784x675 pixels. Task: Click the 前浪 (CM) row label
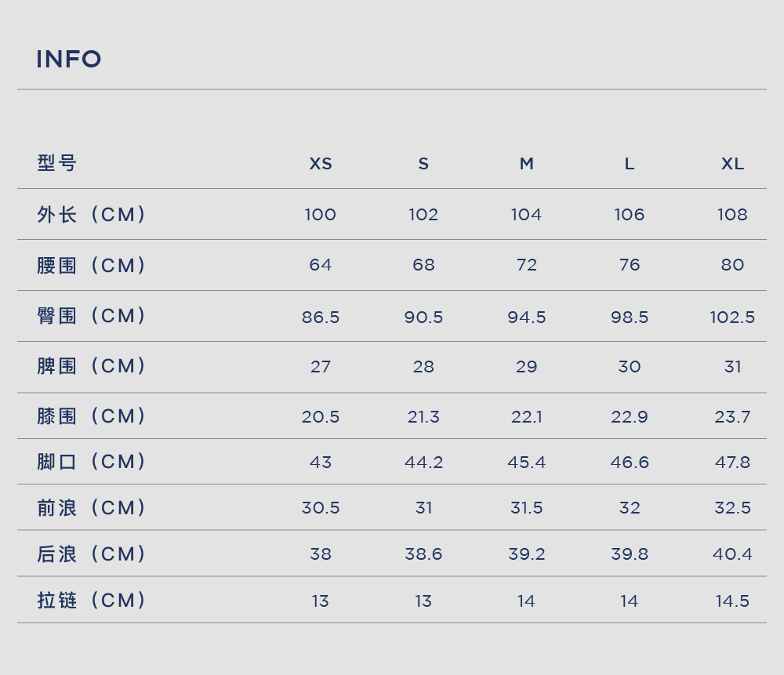coord(92,507)
